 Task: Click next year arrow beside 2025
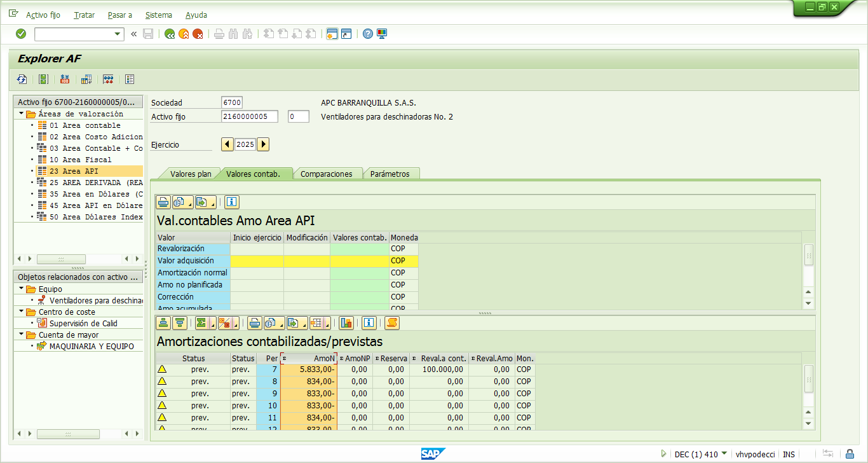[x=263, y=144]
